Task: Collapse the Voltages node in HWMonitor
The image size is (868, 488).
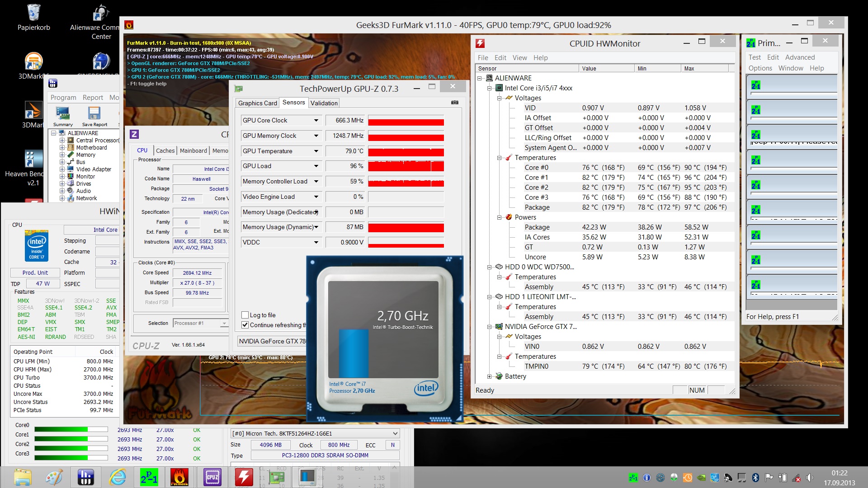Action: coord(499,98)
